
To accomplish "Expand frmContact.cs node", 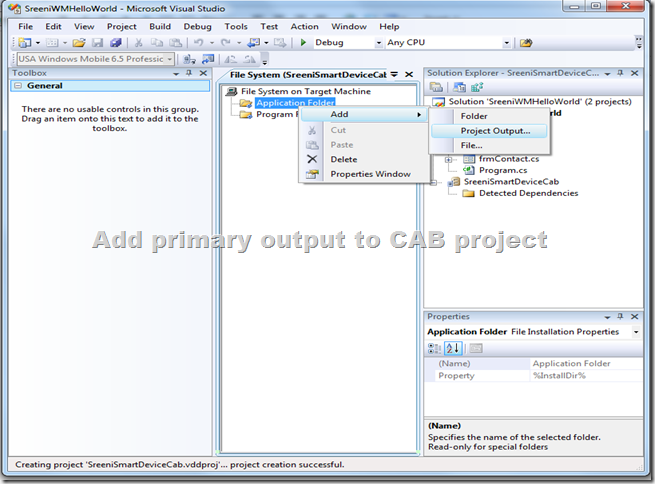I will coord(448,159).
